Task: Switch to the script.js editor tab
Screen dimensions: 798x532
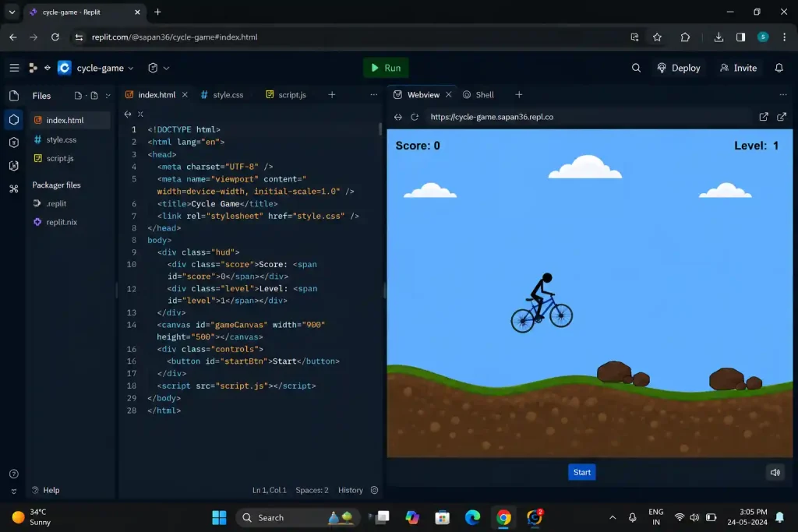Action: (x=286, y=95)
